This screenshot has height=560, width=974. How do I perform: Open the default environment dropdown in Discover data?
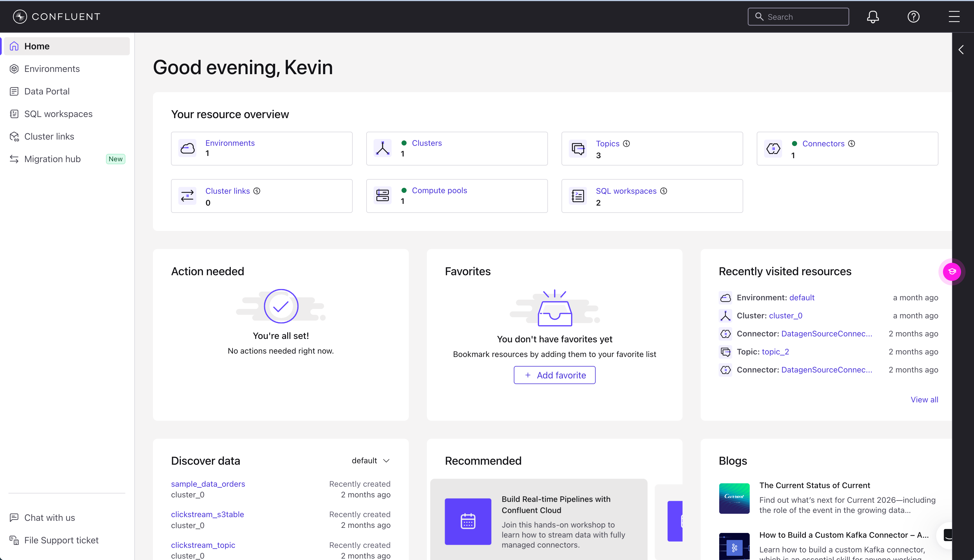pyautogui.click(x=370, y=460)
